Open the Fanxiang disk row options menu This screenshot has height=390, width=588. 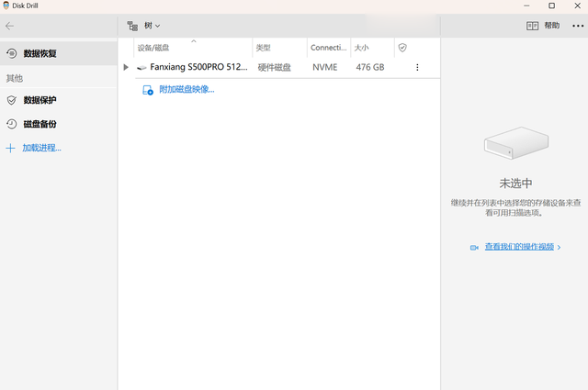pyautogui.click(x=417, y=67)
